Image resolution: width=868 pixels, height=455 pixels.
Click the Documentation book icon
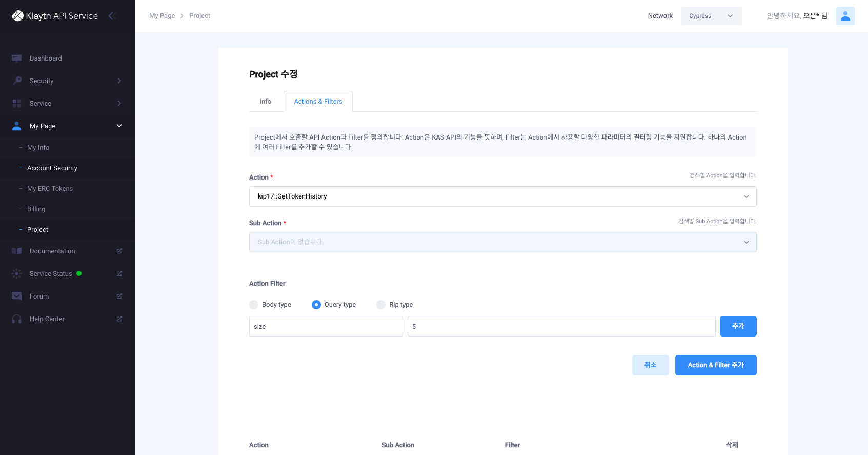point(17,251)
